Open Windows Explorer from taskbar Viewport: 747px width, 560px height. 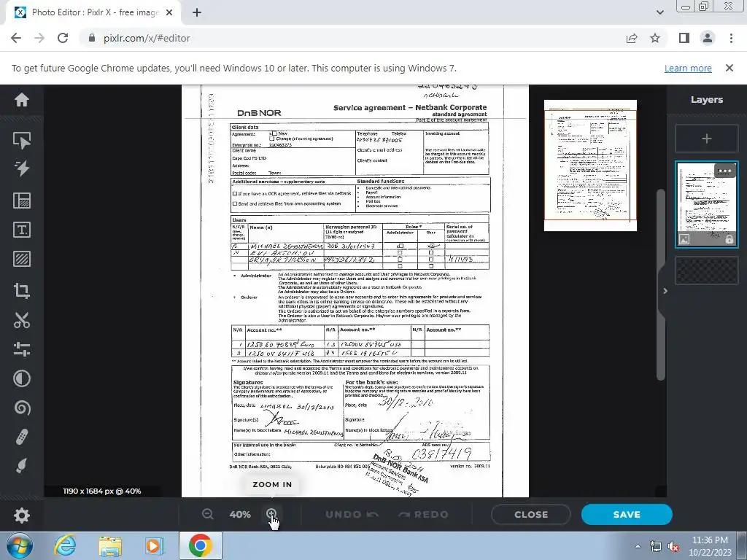(x=110, y=545)
